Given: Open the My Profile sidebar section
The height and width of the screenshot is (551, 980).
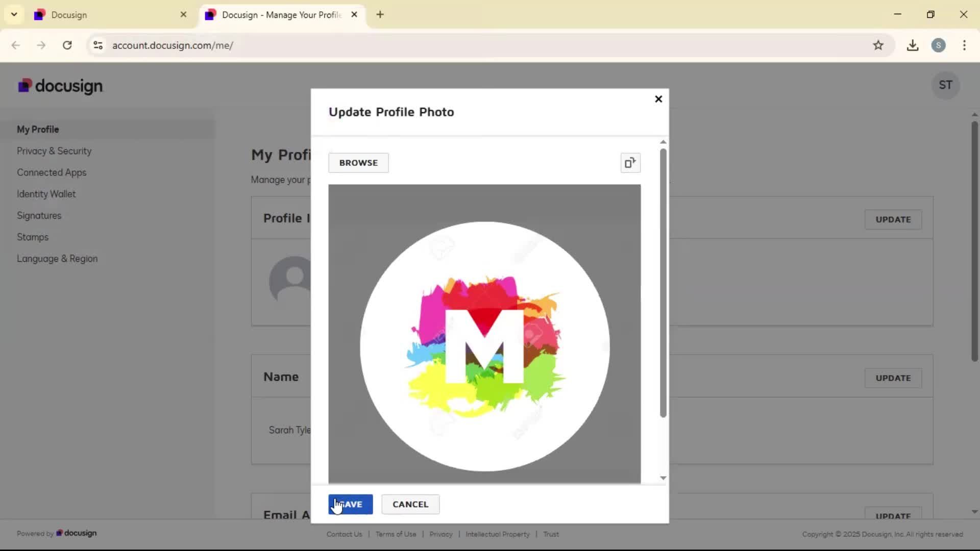Looking at the screenshot, I should 38,130.
